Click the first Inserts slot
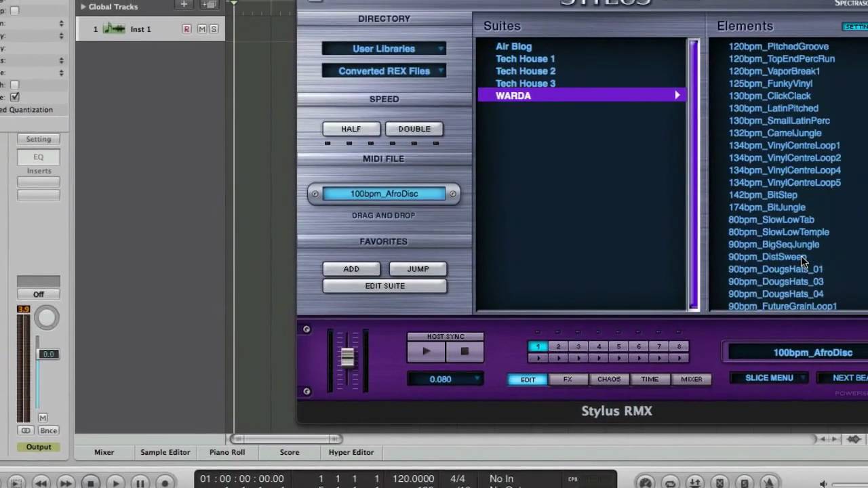 39,182
